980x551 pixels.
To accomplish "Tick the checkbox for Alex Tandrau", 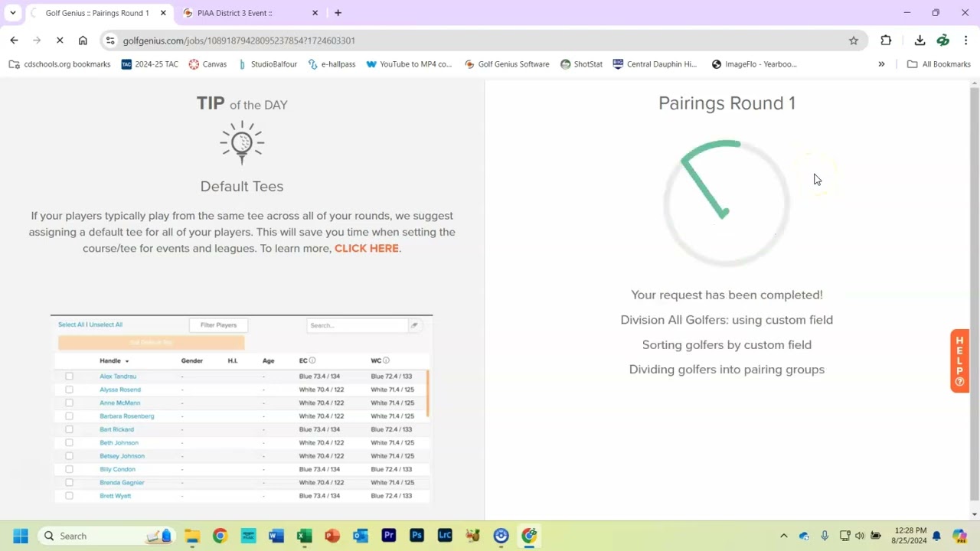I will (x=69, y=377).
